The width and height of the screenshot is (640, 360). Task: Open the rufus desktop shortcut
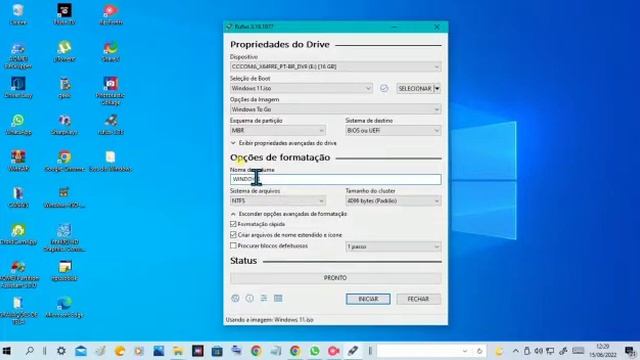tap(111, 124)
